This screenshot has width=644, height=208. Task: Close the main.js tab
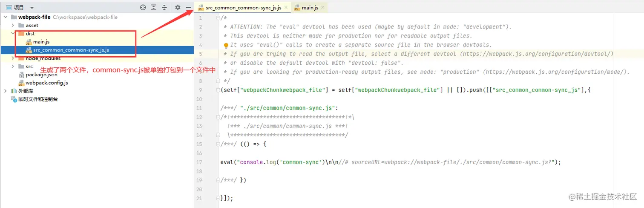click(x=323, y=8)
